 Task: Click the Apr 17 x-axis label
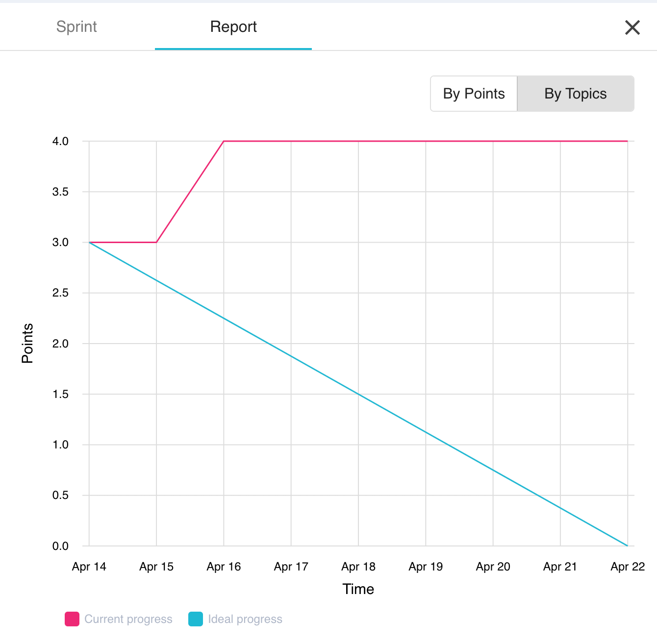[291, 567]
